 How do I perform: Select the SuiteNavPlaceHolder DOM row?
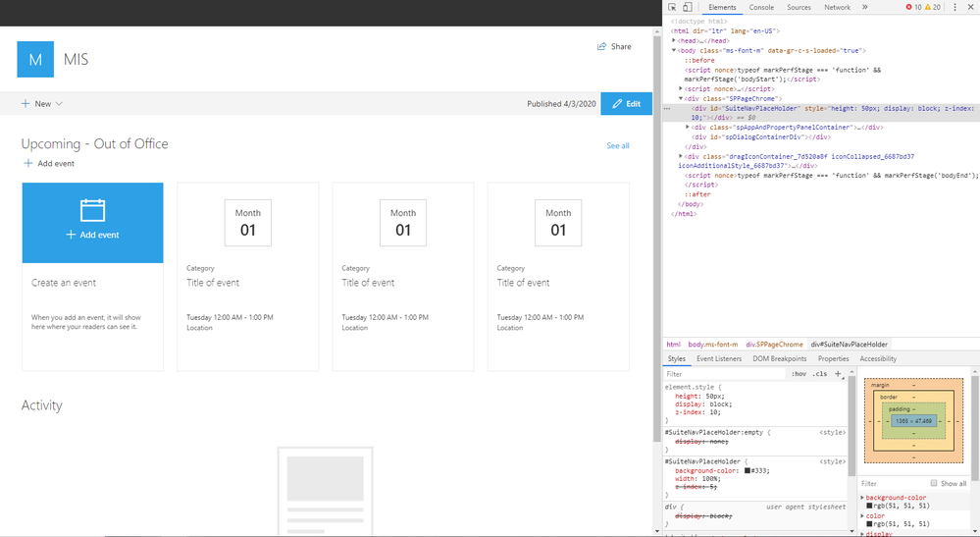[x=821, y=113]
